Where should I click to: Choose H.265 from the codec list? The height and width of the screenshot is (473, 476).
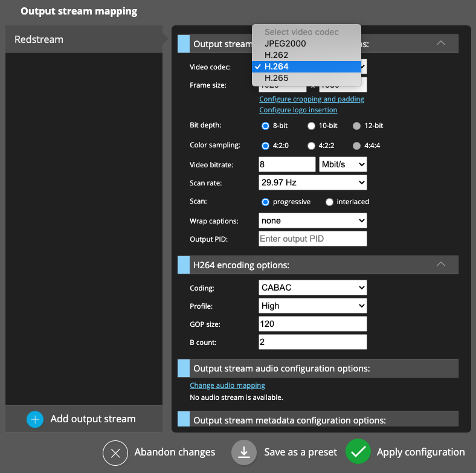[276, 78]
